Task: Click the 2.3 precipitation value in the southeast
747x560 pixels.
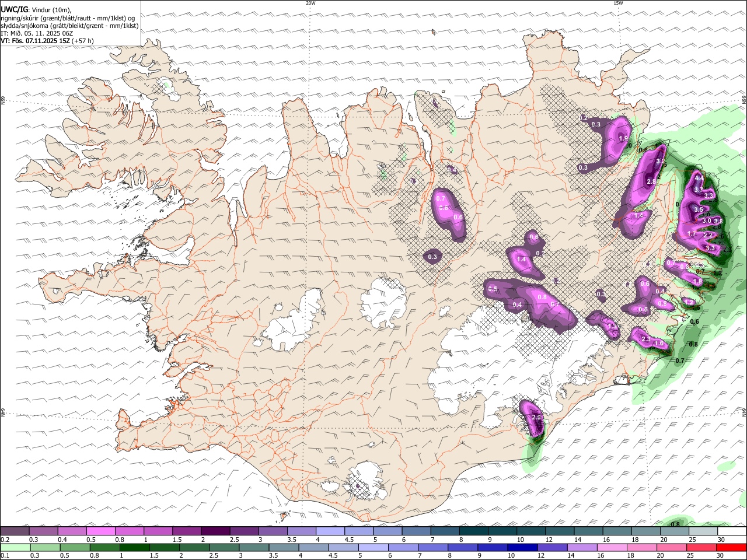Action: click(646, 339)
